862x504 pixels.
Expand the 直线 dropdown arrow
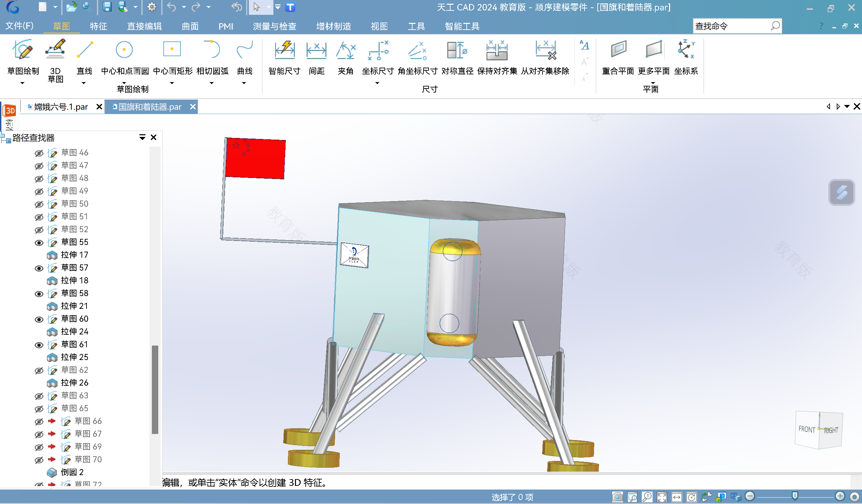point(84,83)
